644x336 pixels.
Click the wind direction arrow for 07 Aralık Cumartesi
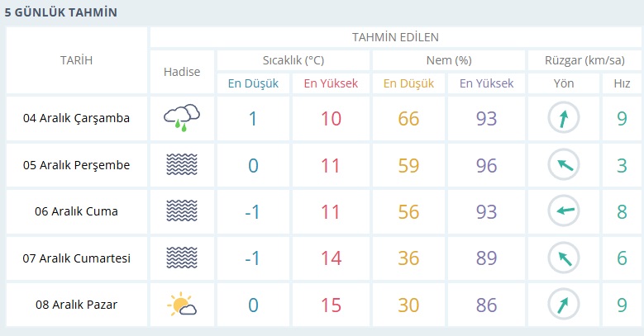pos(564,258)
